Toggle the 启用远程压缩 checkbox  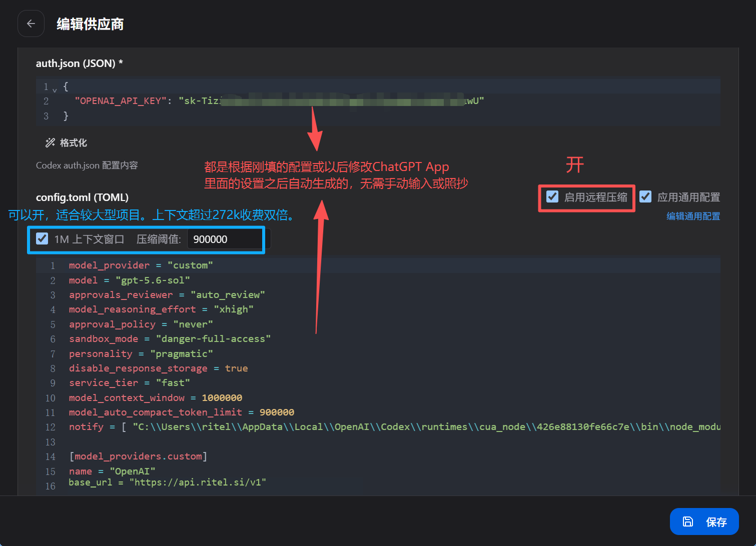tap(552, 196)
